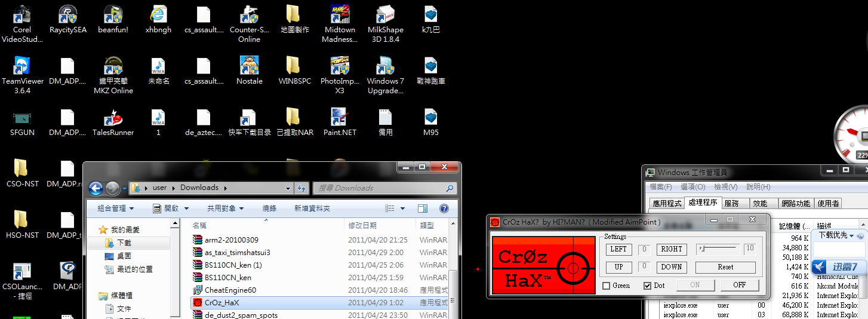Expand the 開啟 dropdown arrow
Screen dimensions: 868x319
pos(186,208)
